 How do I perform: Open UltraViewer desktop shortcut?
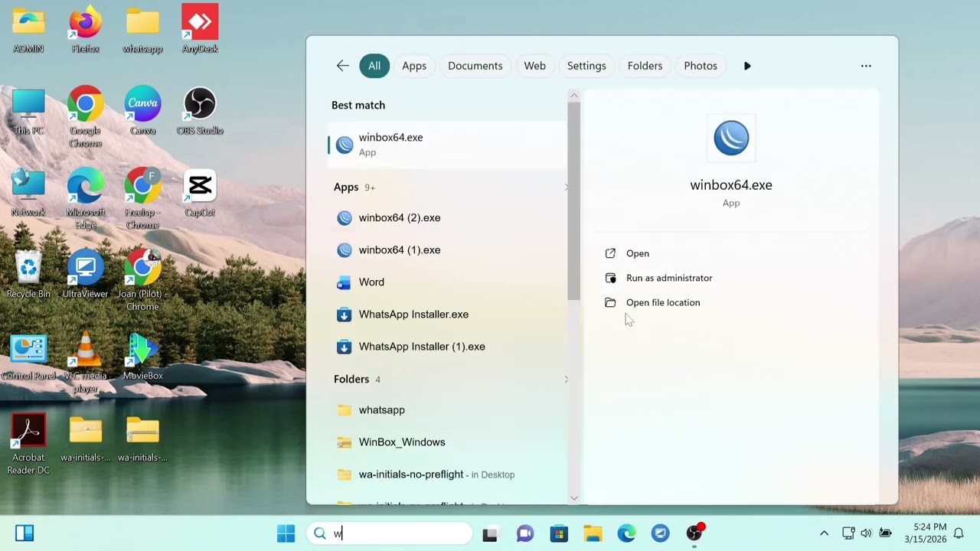tap(85, 274)
